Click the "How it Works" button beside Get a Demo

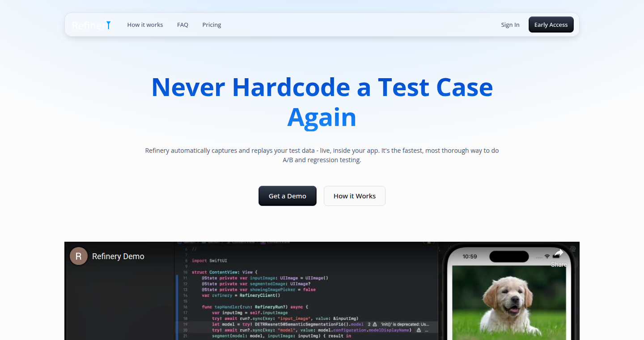pos(355,196)
